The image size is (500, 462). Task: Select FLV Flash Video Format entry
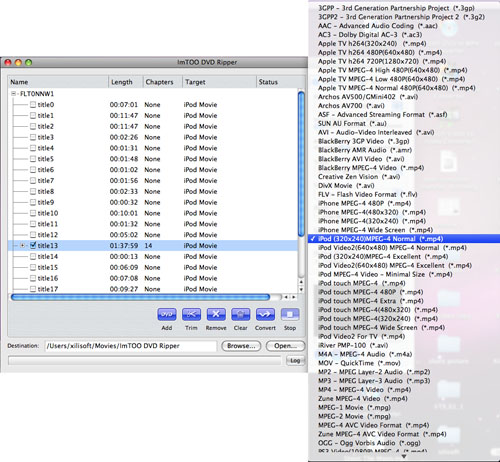coord(367,194)
